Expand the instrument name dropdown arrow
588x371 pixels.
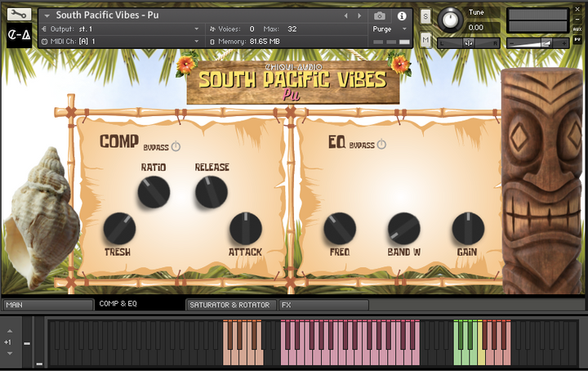pyautogui.click(x=47, y=16)
